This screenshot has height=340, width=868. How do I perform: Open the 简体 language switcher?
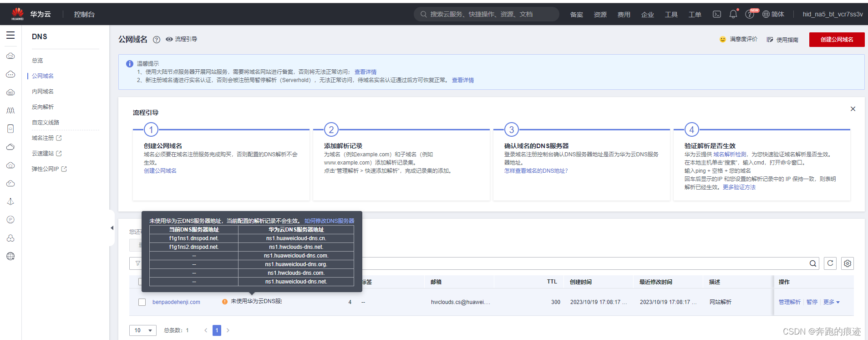[x=773, y=14]
